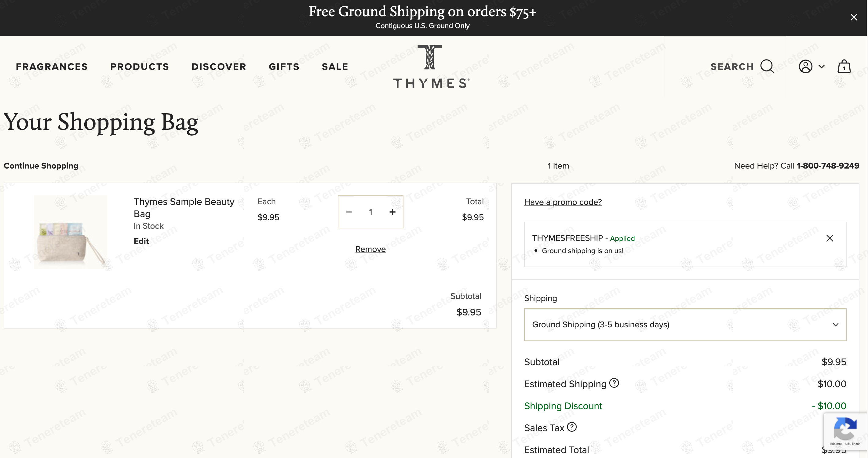Image resolution: width=868 pixels, height=458 pixels.
Task: Open the Fragrances menu
Action: pos(52,67)
